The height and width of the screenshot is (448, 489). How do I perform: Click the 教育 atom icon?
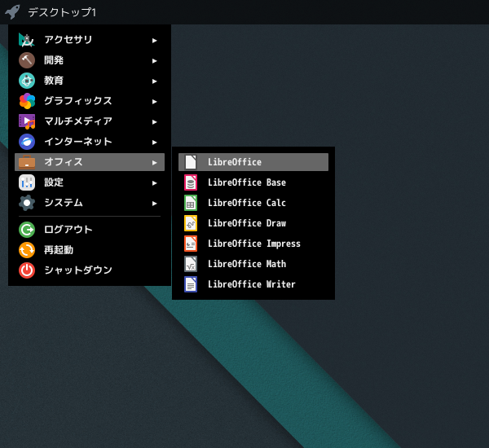(27, 81)
